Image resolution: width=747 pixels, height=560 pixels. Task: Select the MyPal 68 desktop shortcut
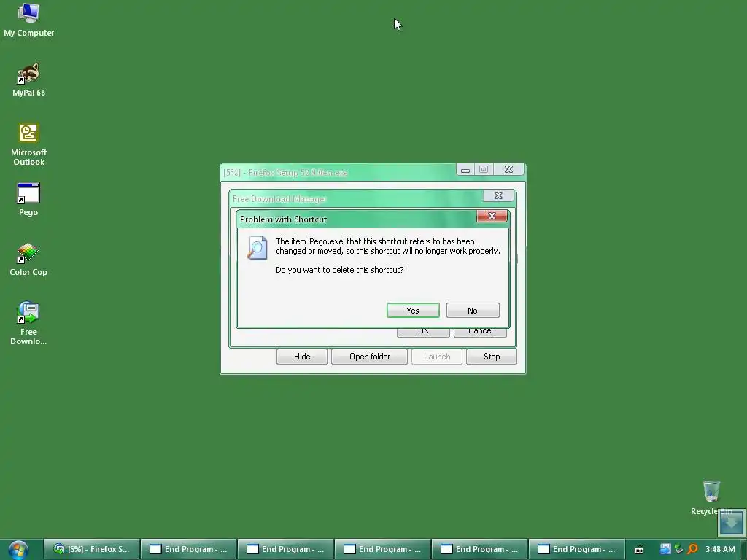28,80
